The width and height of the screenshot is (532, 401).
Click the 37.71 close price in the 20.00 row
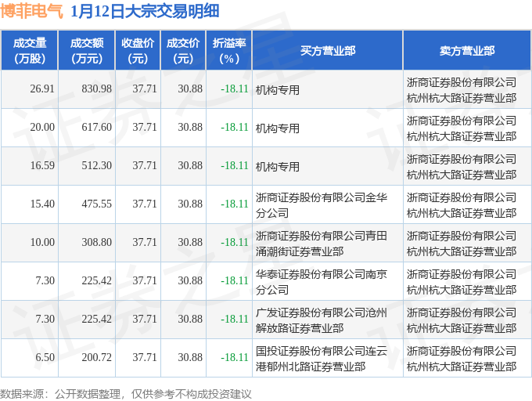(x=145, y=128)
